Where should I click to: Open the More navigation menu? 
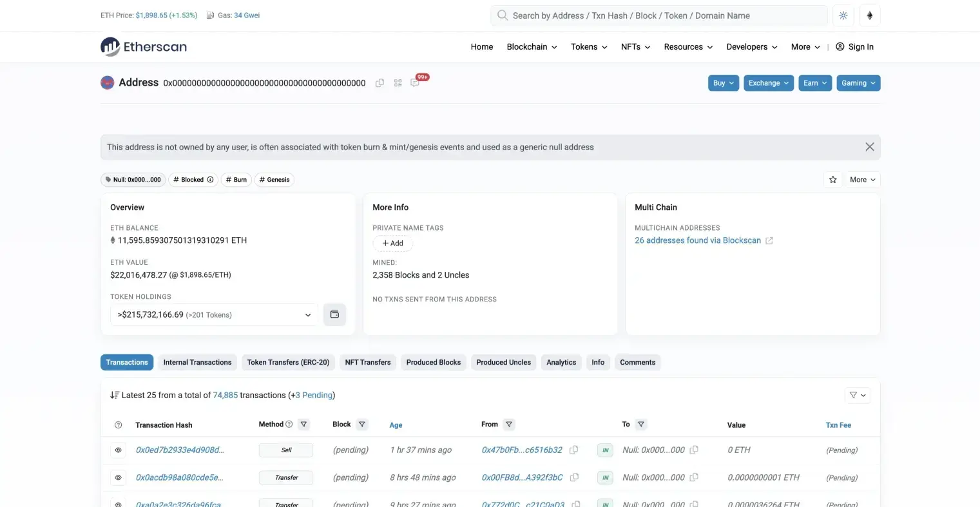pyautogui.click(x=805, y=47)
